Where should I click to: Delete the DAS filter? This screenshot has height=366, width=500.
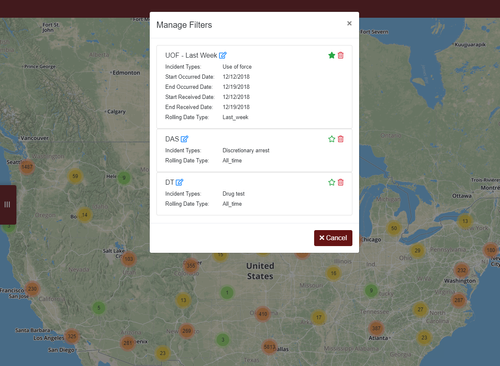click(340, 139)
